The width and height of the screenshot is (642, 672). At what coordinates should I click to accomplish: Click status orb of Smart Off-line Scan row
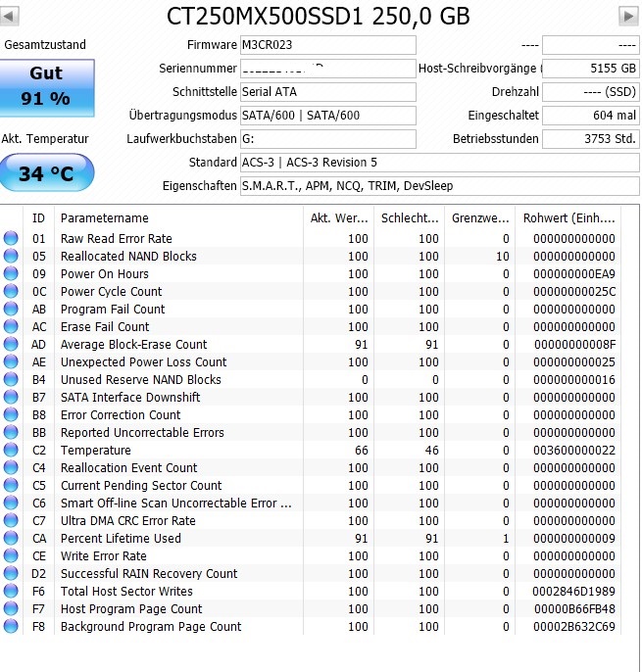click(x=11, y=503)
